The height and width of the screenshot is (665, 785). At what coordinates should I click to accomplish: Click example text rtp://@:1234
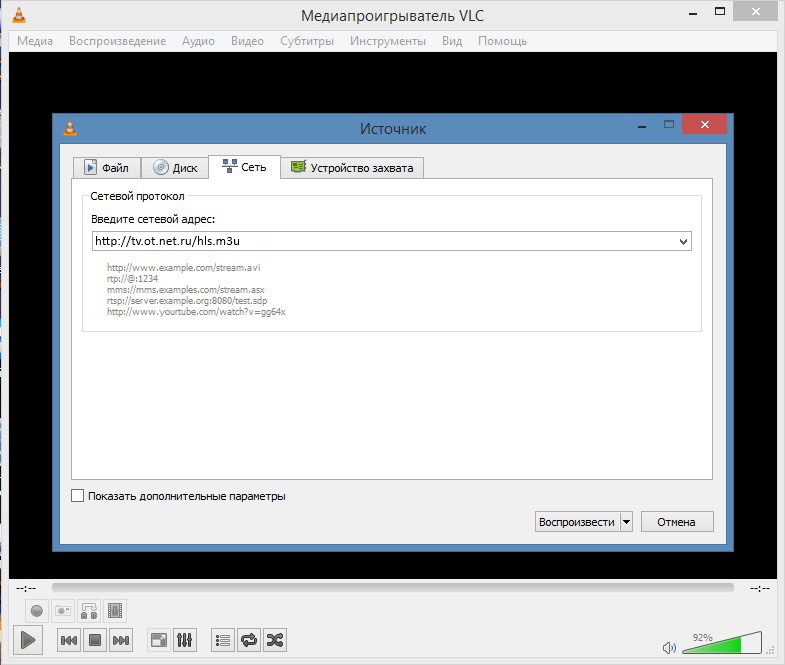pyautogui.click(x=132, y=278)
